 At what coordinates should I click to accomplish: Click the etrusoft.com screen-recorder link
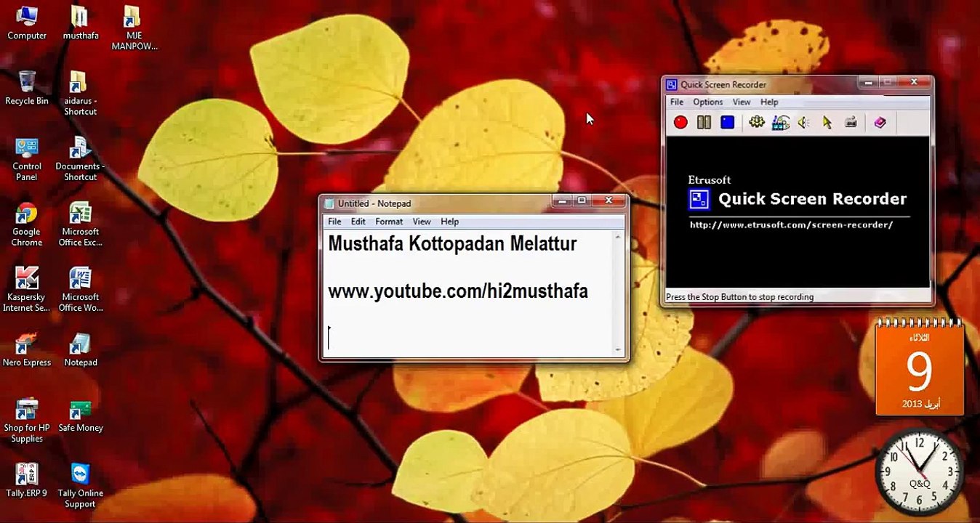coord(791,225)
